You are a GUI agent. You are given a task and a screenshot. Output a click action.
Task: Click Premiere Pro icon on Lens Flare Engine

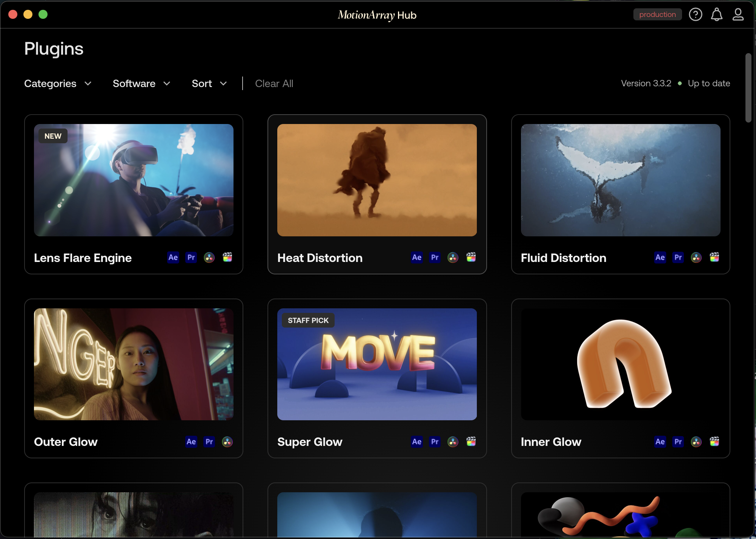[191, 257]
